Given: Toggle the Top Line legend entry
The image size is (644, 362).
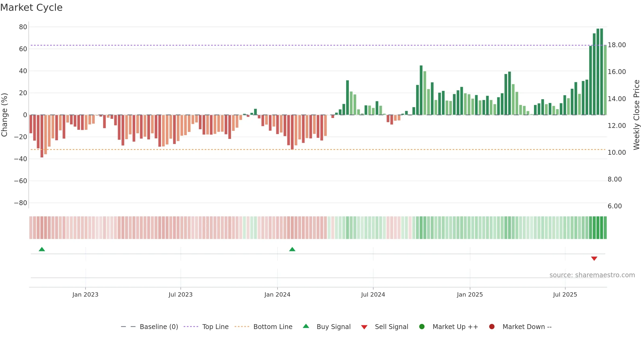Looking at the screenshot, I should coord(206,327).
